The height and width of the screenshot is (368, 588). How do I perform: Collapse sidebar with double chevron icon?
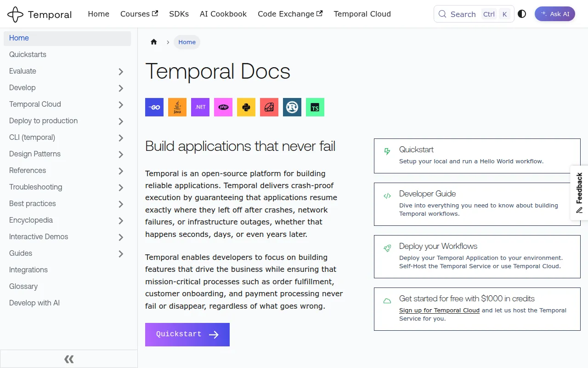[69, 359]
